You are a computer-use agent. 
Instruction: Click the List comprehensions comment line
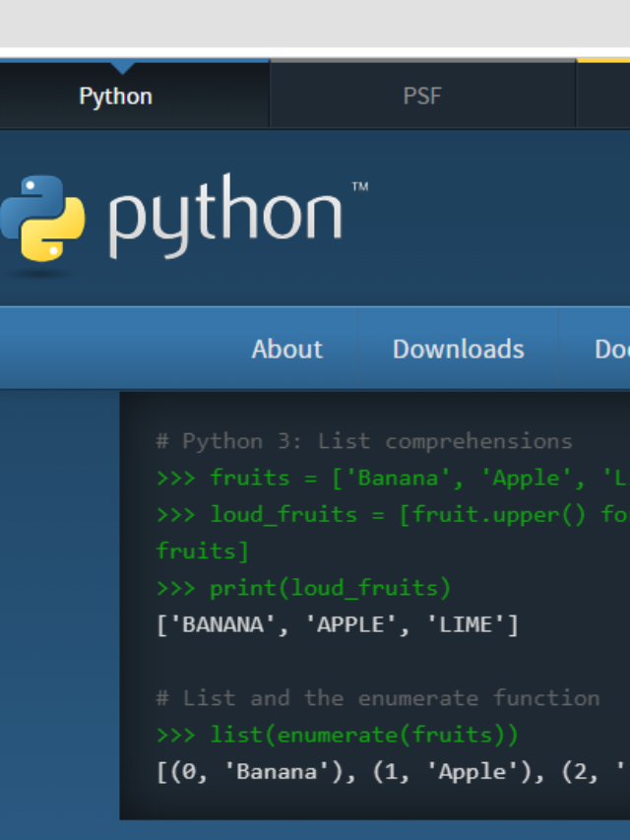(x=363, y=441)
